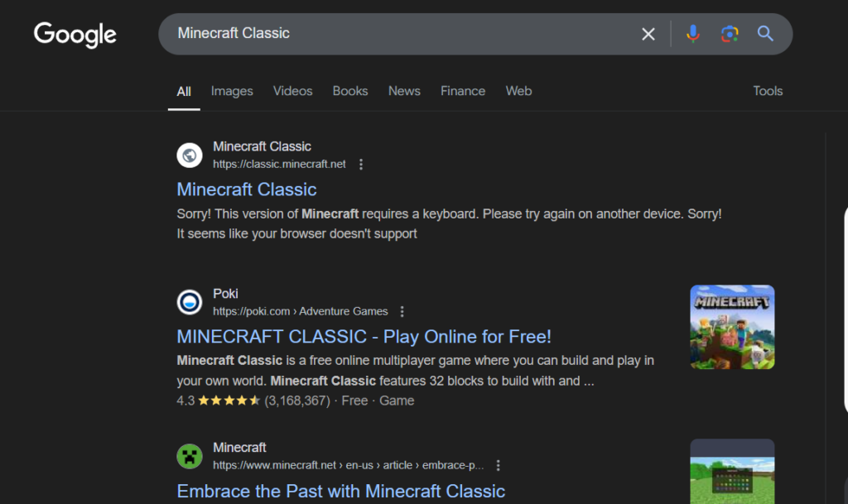This screenshot has height=504, width=848.
Task: Open the Minecraft artwork thumbnail beside Poki result
Action: [x=732, y=328]
